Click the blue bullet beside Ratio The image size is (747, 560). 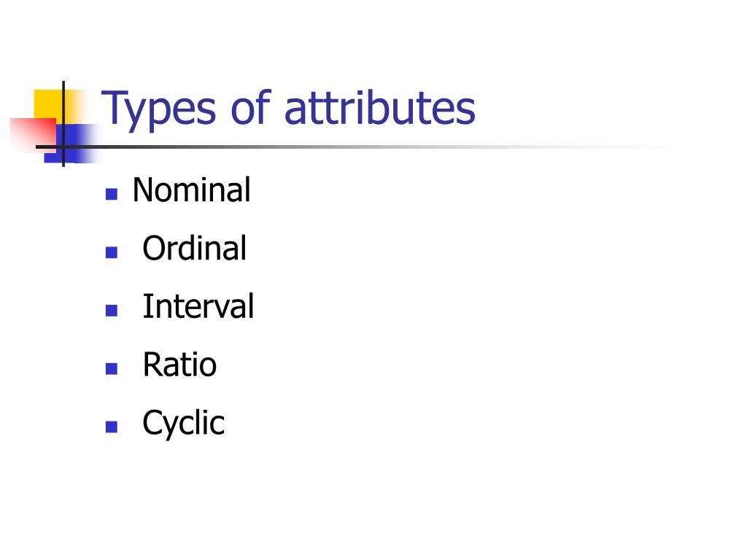(x=112, y=368)
